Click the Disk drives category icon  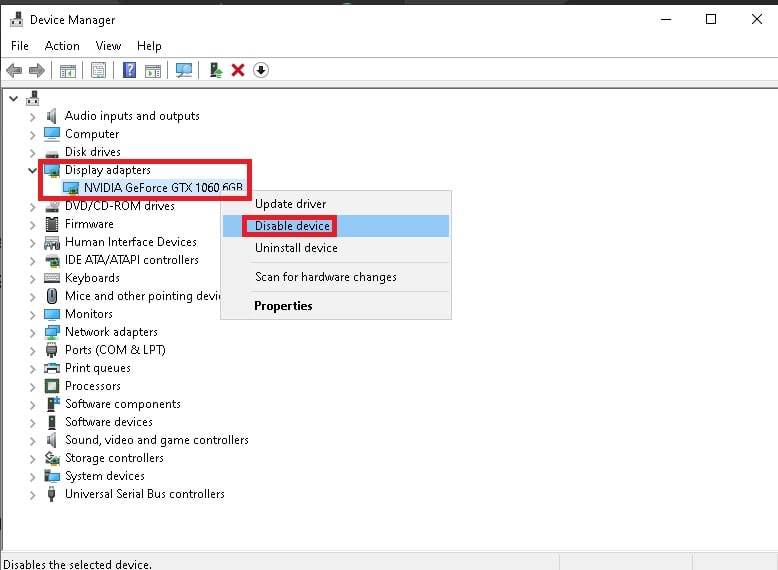point(52,153)
